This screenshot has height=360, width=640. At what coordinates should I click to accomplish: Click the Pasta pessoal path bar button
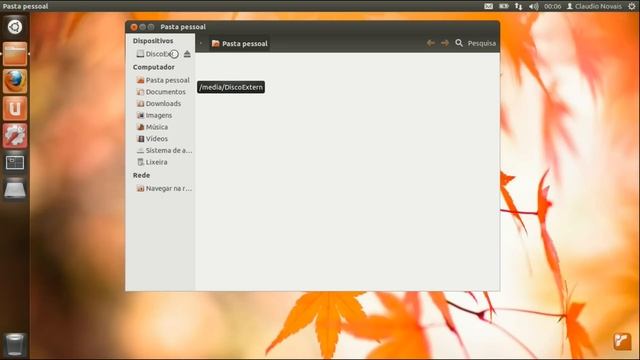coord(240,44)
